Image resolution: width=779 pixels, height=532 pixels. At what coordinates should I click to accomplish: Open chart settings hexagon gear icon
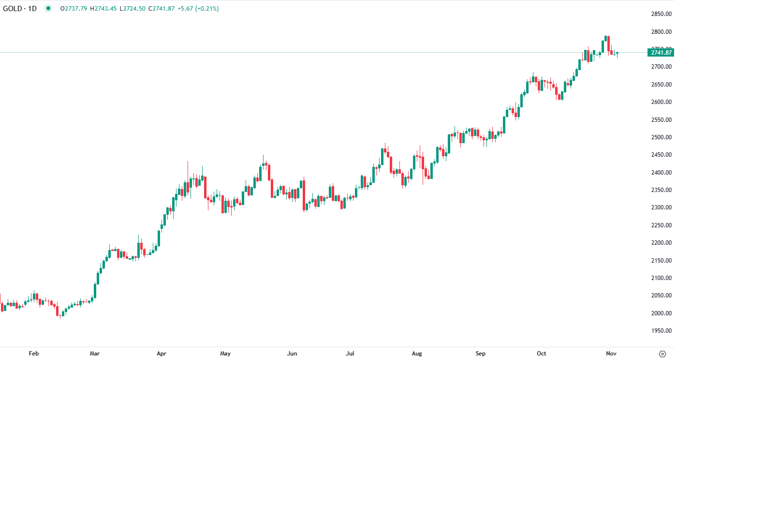click(662, 354)
